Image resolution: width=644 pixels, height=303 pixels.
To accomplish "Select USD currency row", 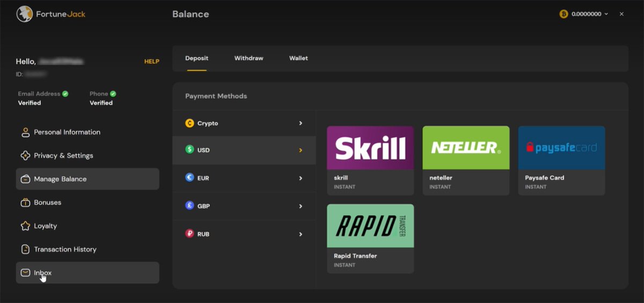I will pyautogui.click(x=244, y=150).
